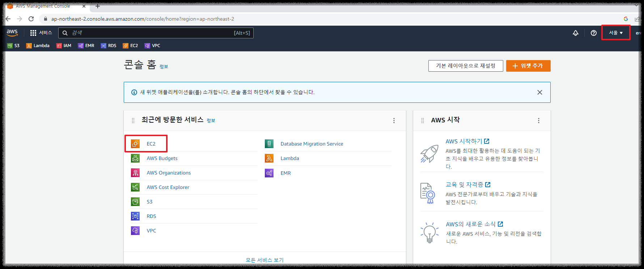Click VPC icon in recently visited list
The image size is (644, 269).
pos(135,231)
